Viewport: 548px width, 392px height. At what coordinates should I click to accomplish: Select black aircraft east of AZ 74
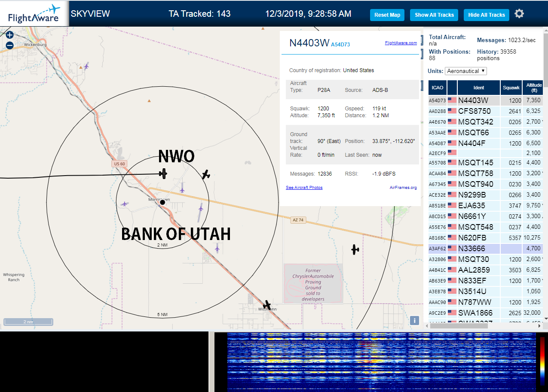(x=355, y=249)
